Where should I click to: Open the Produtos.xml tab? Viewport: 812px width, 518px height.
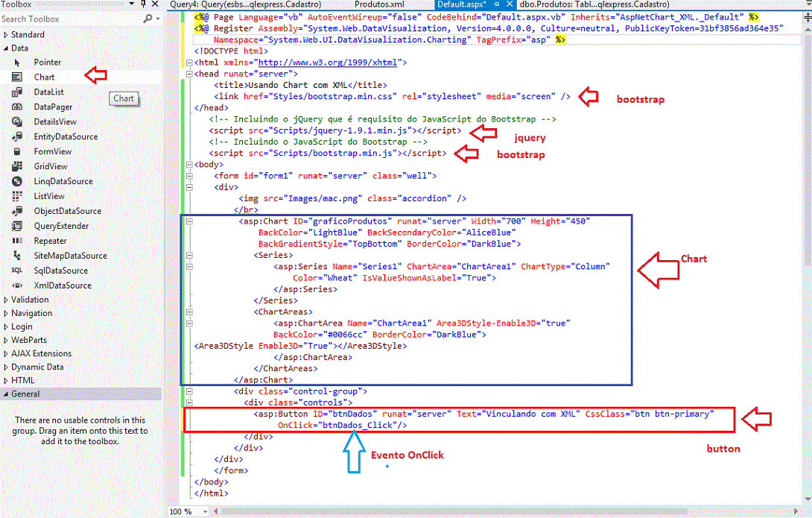380,4
